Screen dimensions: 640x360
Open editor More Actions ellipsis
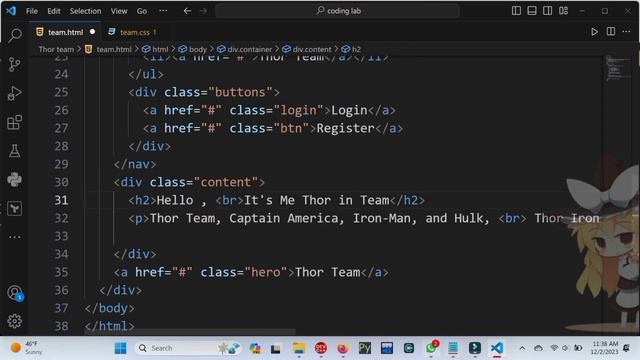coord(626,31)
